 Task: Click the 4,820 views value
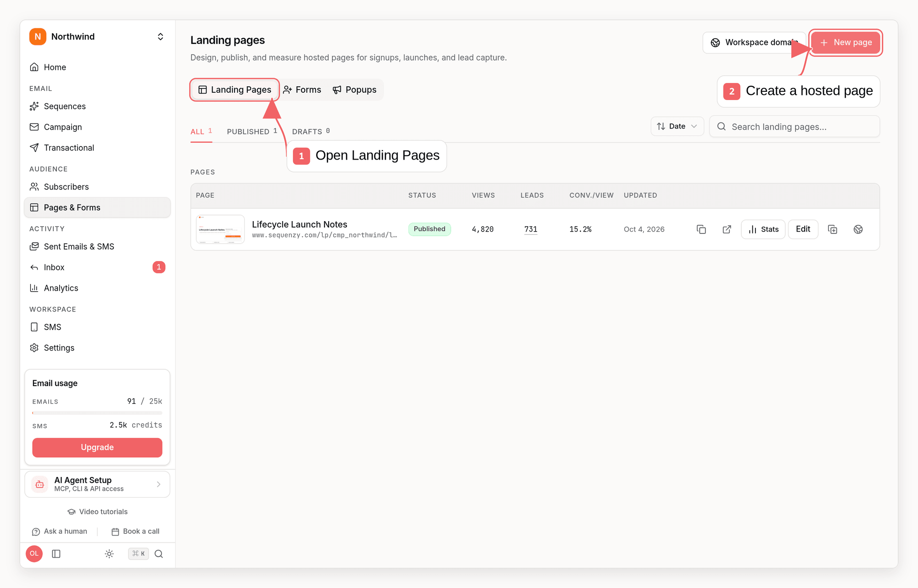pyautogui.click(x=483, y=229)
